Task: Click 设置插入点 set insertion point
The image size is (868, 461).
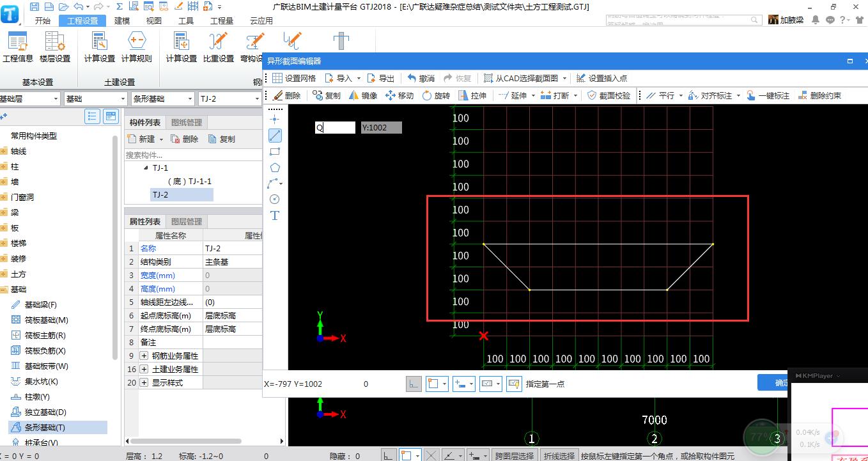Action: click(x=601, y=78)
